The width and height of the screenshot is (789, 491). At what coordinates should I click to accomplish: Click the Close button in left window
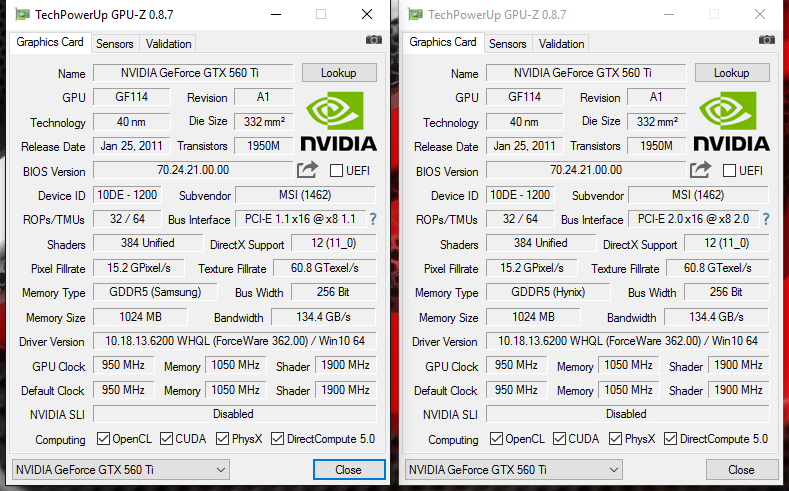point(349,470)
